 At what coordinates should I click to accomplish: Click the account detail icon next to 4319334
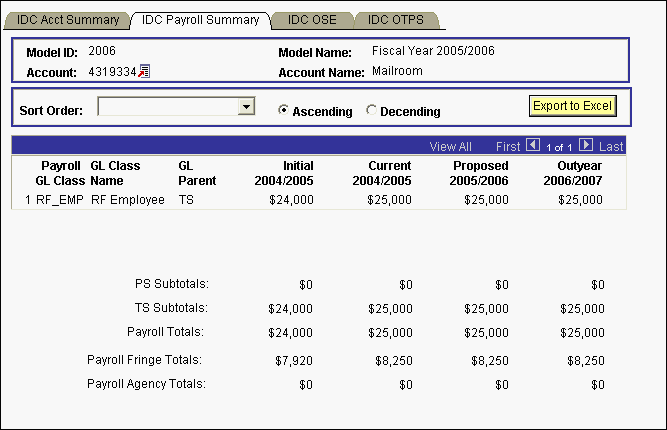coord(144,71)
